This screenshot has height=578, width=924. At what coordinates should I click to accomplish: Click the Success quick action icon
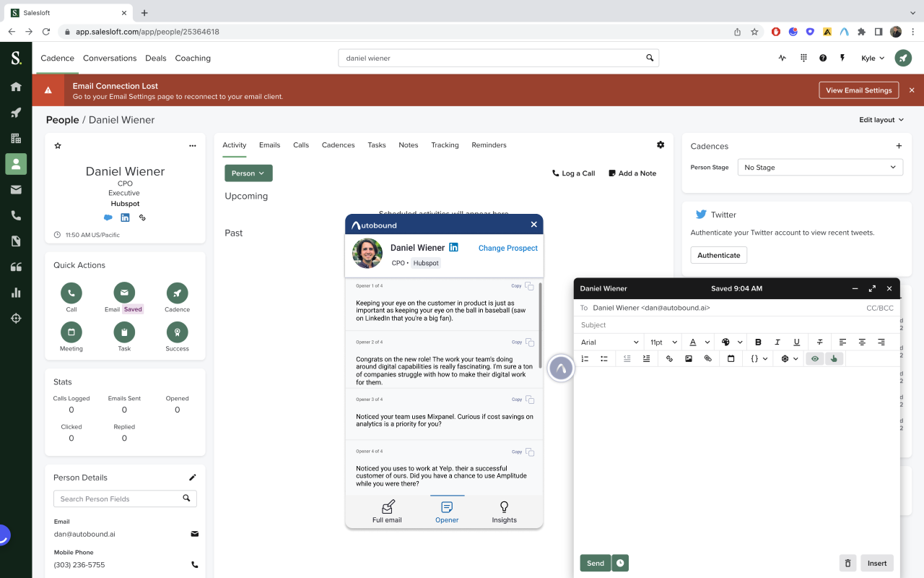[x=177, y=332]
